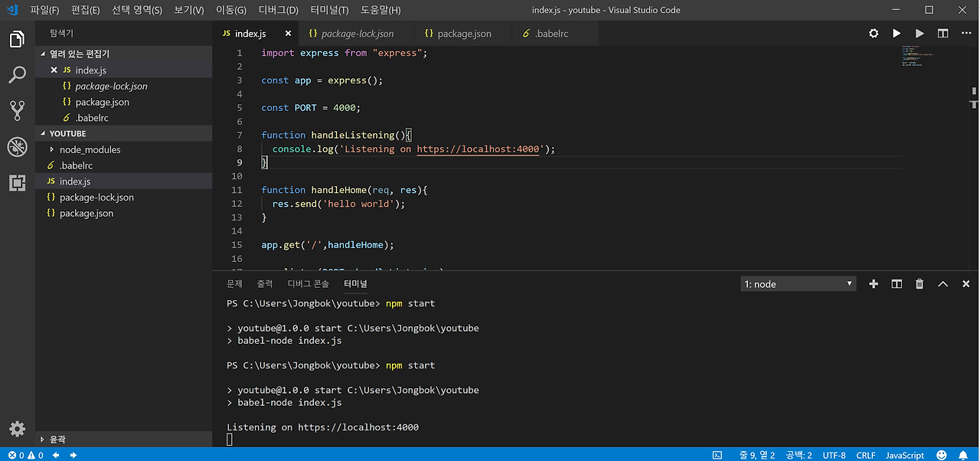980x461 pixels.
Task: Select the 문제 panel tab
Action: tap(234, 284)
